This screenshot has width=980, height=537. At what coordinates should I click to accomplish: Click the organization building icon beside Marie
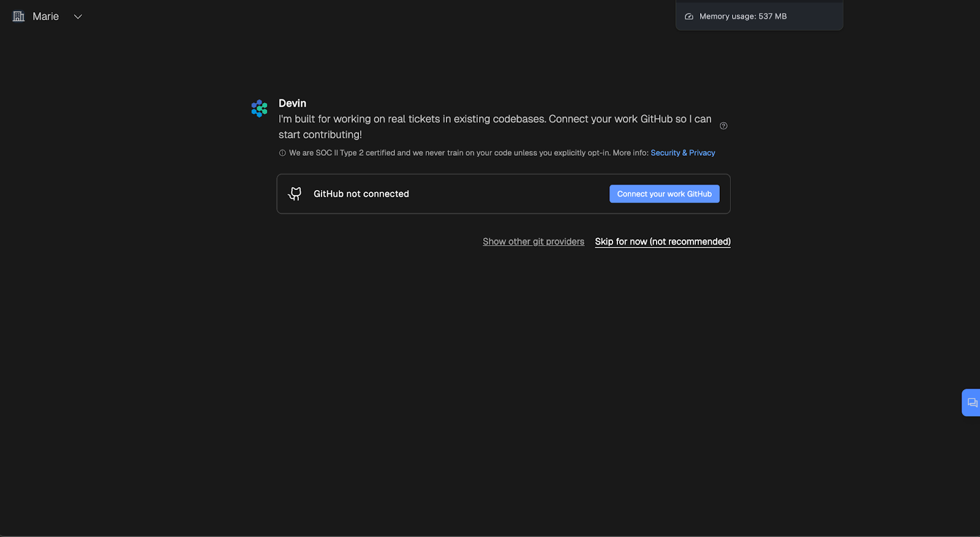tap(19, 17)
